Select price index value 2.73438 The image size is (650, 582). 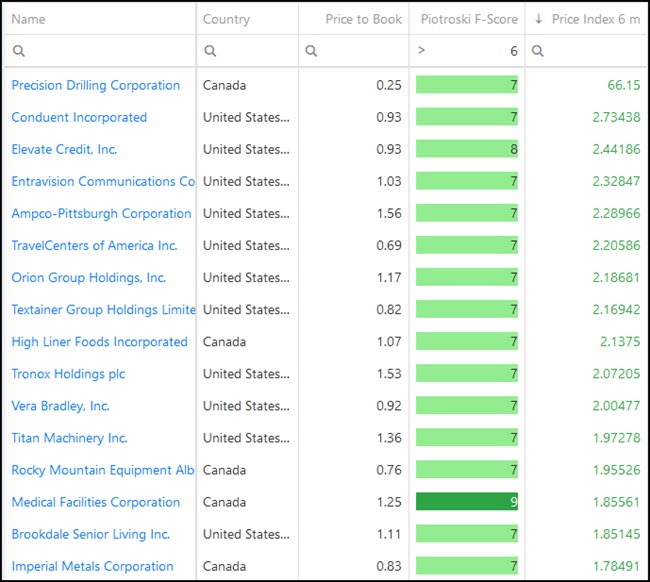point(616,117)
